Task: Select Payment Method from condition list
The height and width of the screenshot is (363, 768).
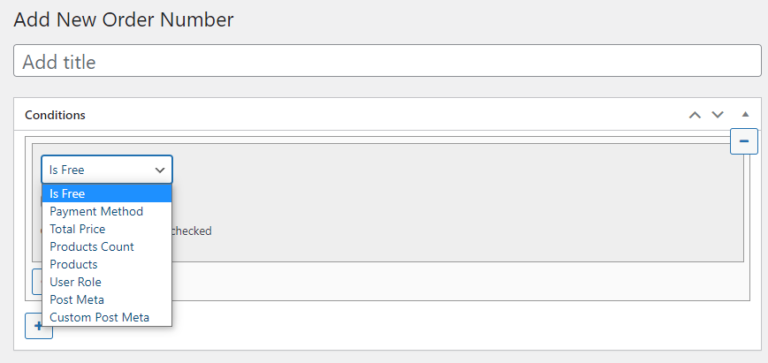Action: coord(107,211)
